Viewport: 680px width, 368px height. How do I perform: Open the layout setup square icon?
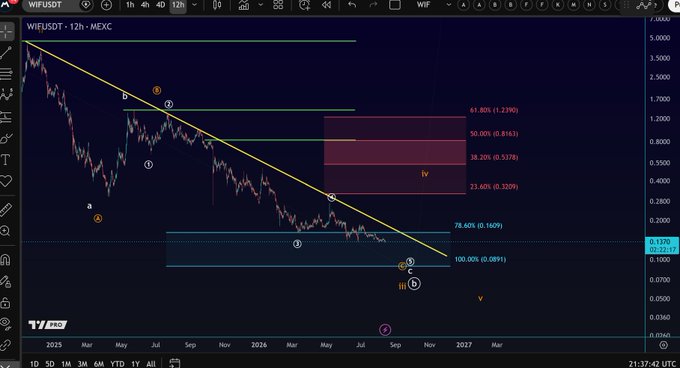(x=395, y=5)
